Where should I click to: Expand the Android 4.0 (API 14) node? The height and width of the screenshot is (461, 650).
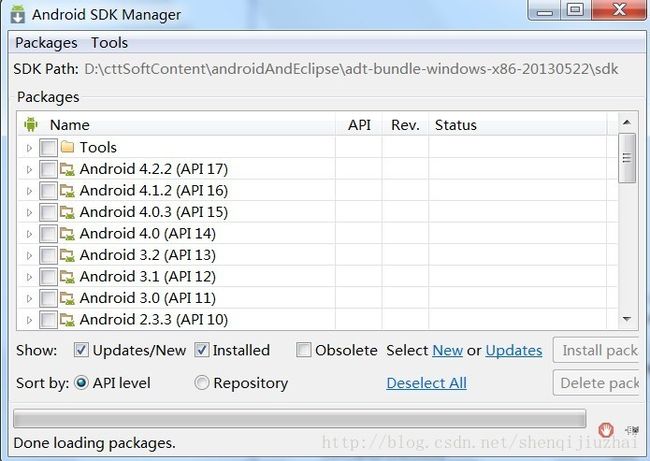[29, 234]
